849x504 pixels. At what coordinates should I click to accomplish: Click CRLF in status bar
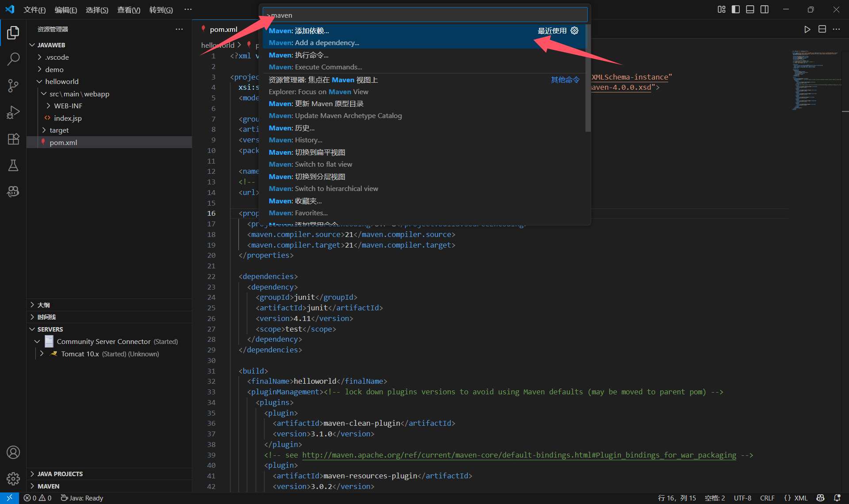pos(767,498)
